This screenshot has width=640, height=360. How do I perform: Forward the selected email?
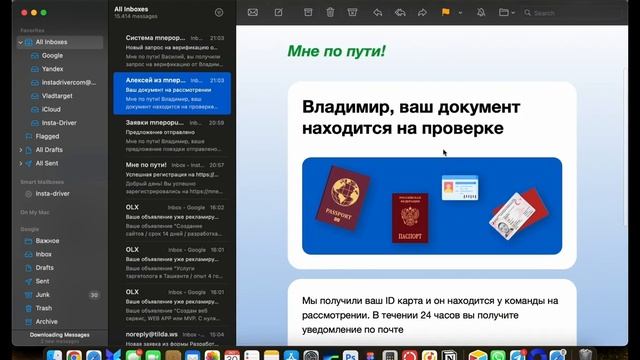(x=422, y=13)
